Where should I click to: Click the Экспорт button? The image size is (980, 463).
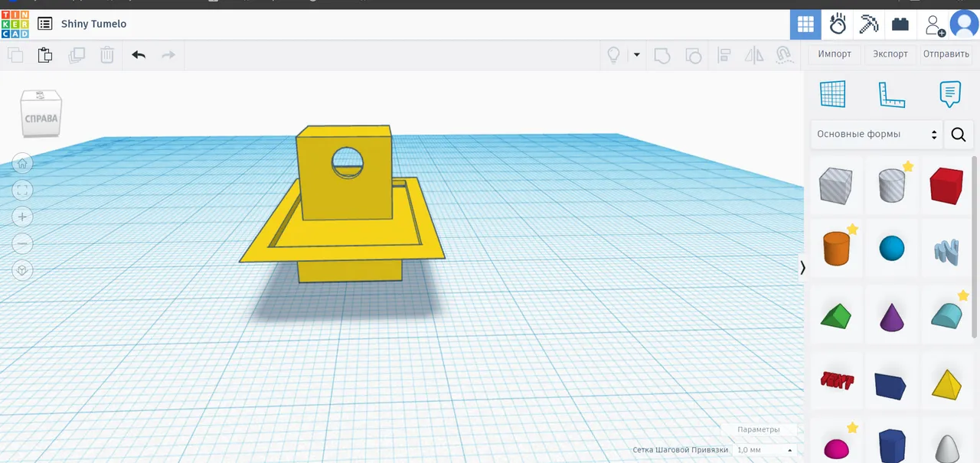point(890,54)
